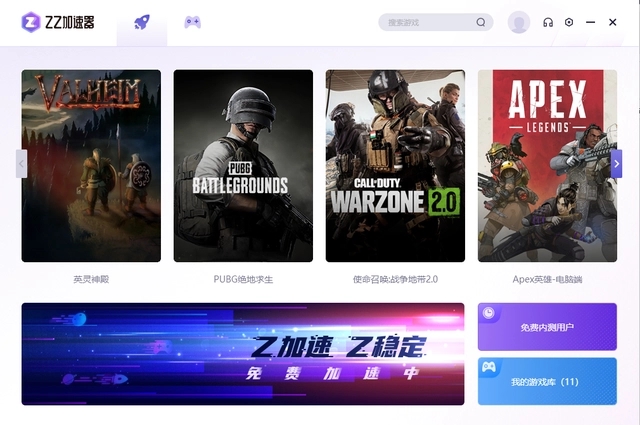Select the Call of Duty Warzone 2.0 cover
Viewport: 640px width, 425px height.
tap(395, 166)
